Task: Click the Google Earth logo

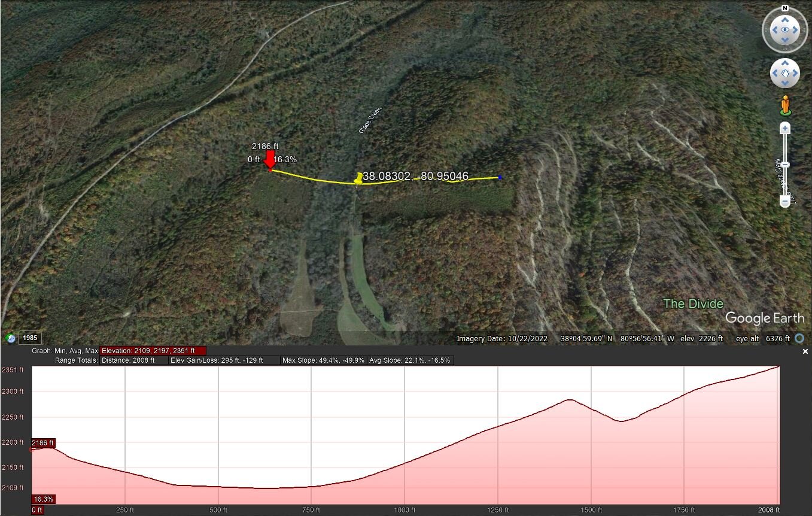Action: click(765, 317)
